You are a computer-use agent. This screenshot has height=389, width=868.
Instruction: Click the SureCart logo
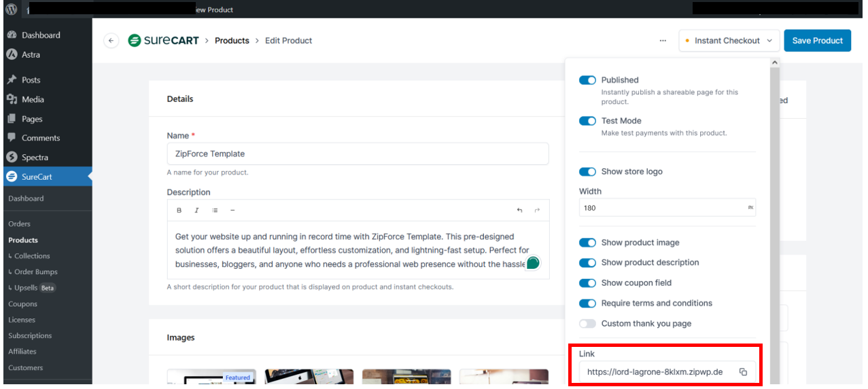coord(163,41)
